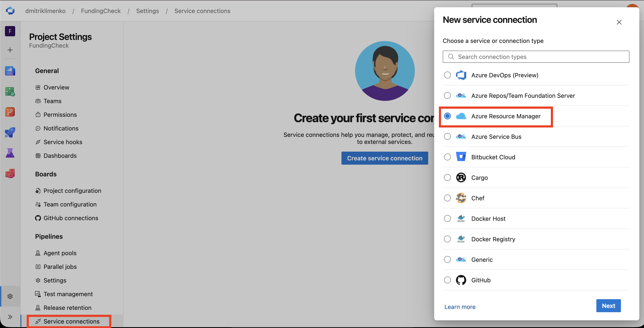Click the Azure Service Bus icon
The width and height of the screenshot is (644, 328).
coord(461,136)
